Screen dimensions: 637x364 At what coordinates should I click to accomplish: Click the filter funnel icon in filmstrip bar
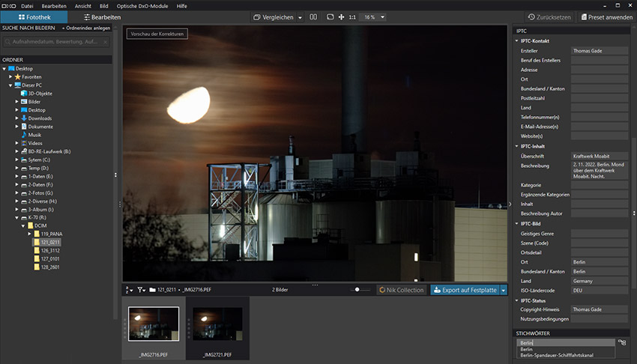click(x=140, y=289)
